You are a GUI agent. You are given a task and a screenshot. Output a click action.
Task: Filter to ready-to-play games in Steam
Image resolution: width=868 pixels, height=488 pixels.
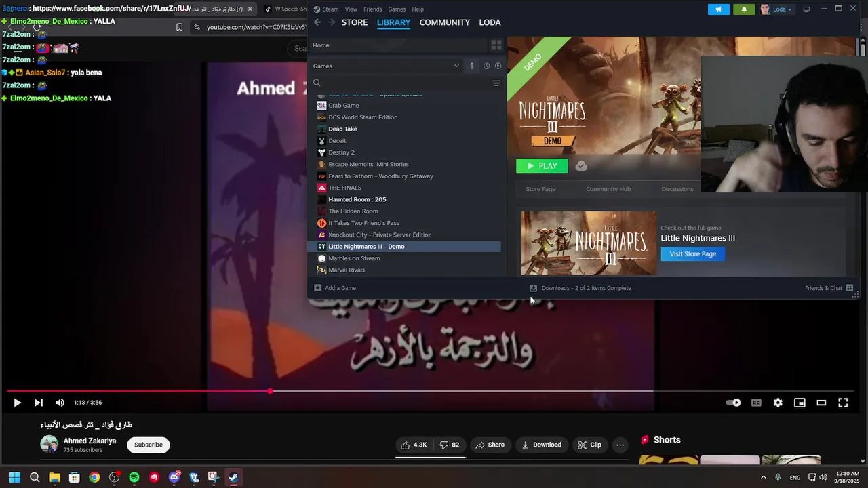pyautogui.click(x=498, y=66)
